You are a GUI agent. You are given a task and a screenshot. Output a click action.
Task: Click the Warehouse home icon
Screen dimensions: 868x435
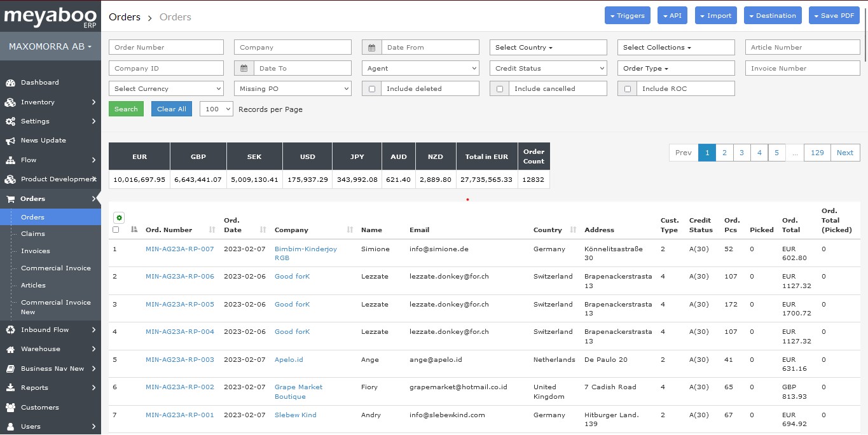coord(10,349)
